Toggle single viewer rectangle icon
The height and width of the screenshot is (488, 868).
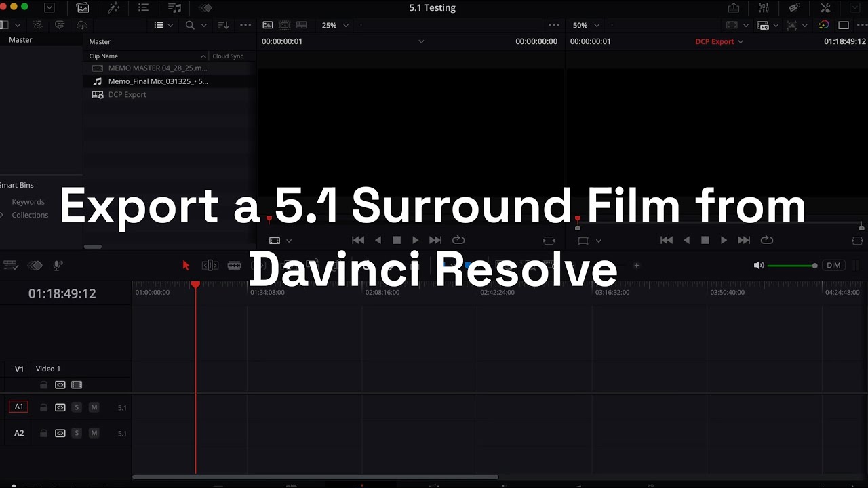(844, 25)
